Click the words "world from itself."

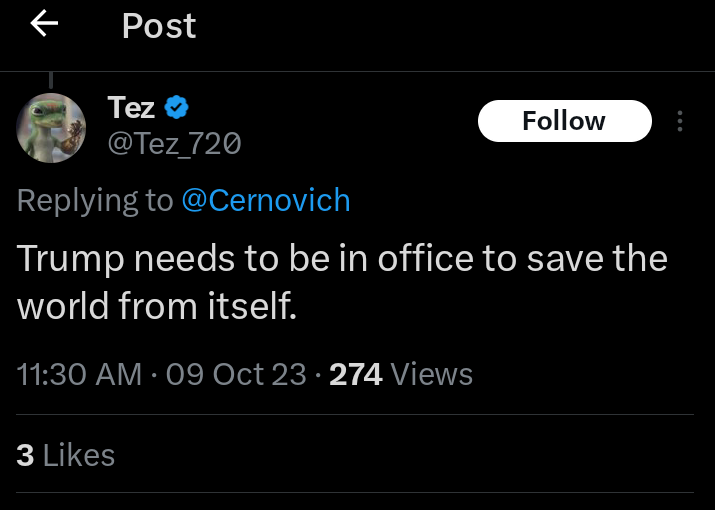click(157, 306)
